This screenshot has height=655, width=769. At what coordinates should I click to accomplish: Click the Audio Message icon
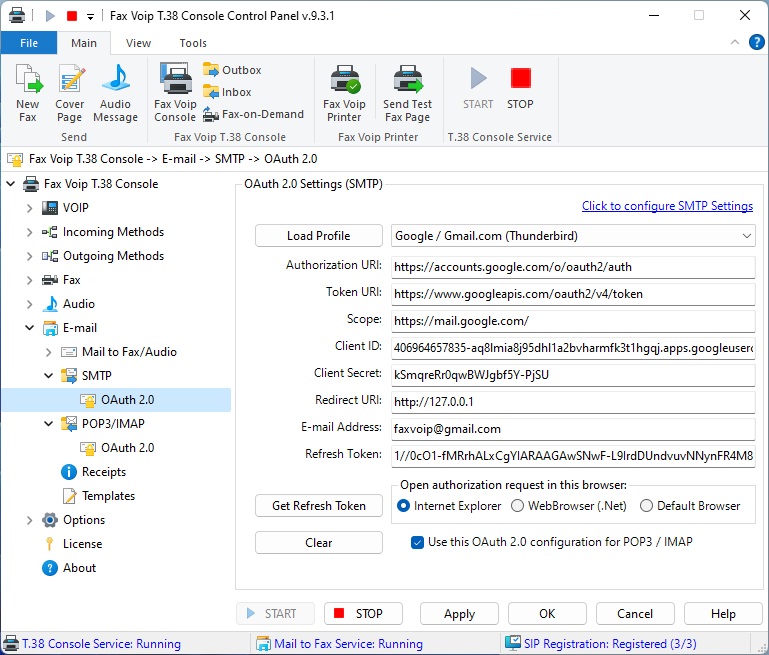[115, 93]
